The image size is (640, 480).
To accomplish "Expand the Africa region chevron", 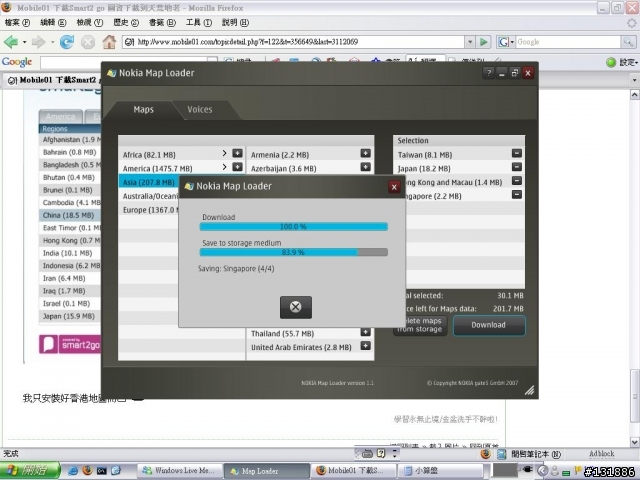I will coord(224,153).
